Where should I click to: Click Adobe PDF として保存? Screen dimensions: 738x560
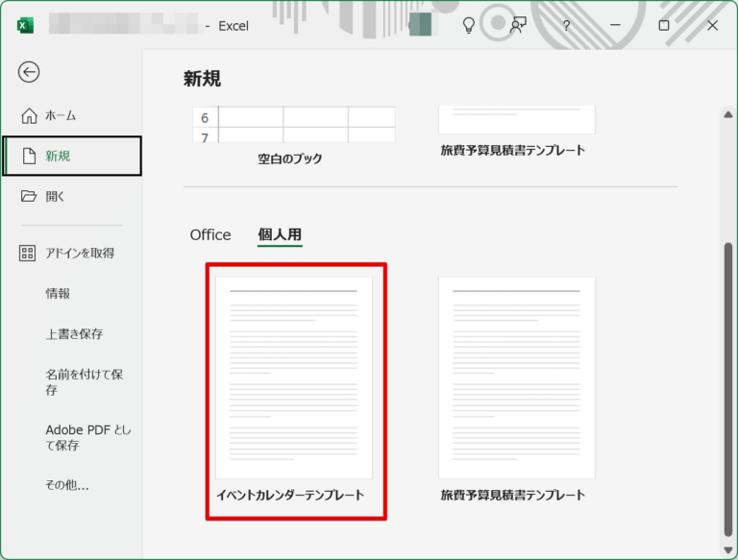pyautogui.click(x=87, y=438)
